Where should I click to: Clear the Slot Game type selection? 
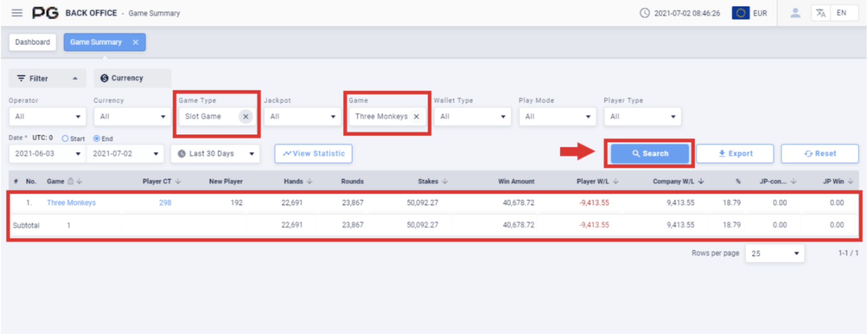[x=245, y=116]
